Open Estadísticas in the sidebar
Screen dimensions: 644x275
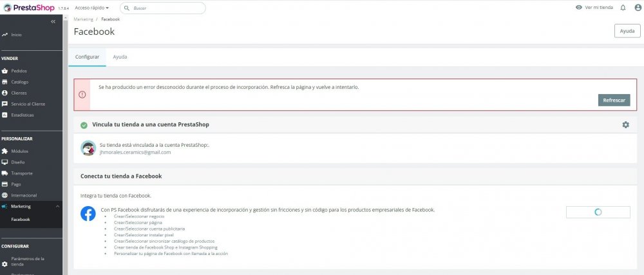click(23, 115)
